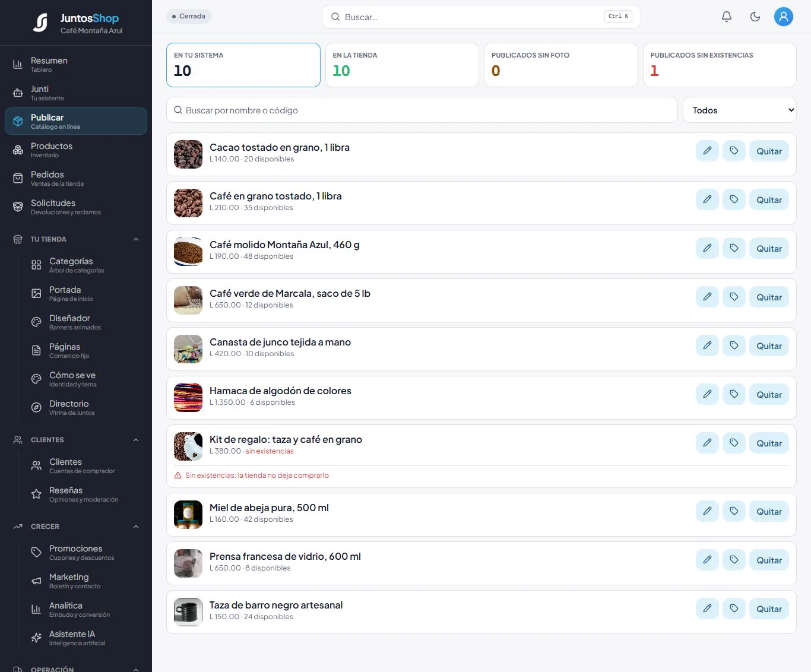Edit Prensa francesa de vidrio pencil icon
The width and height of the screenshot is (811, 672).
(x=707, y=560)
